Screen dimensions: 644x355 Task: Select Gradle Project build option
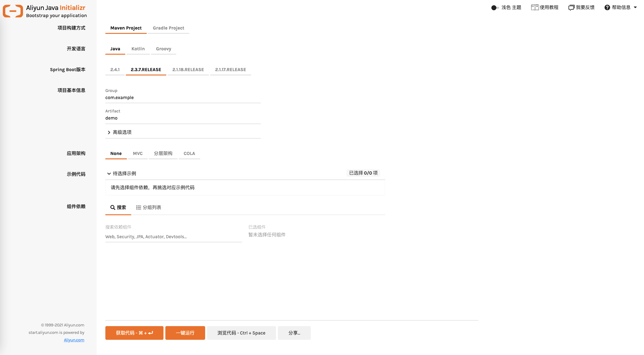168,28
